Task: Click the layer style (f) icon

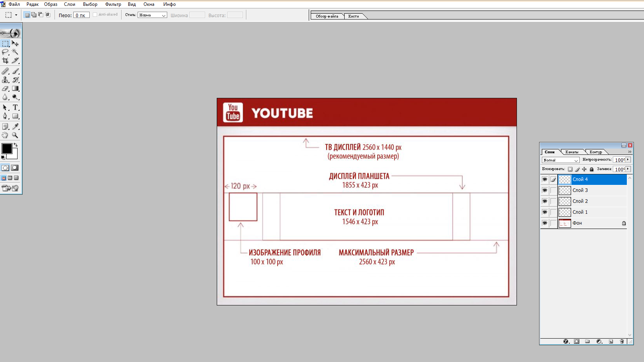Action: pyautogui.click(x=566, y=341)
